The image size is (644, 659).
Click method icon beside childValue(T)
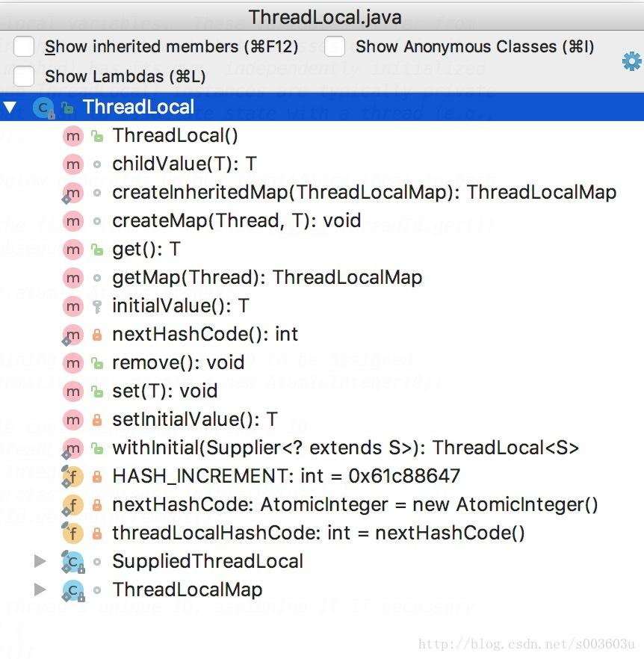click(73, 164)
